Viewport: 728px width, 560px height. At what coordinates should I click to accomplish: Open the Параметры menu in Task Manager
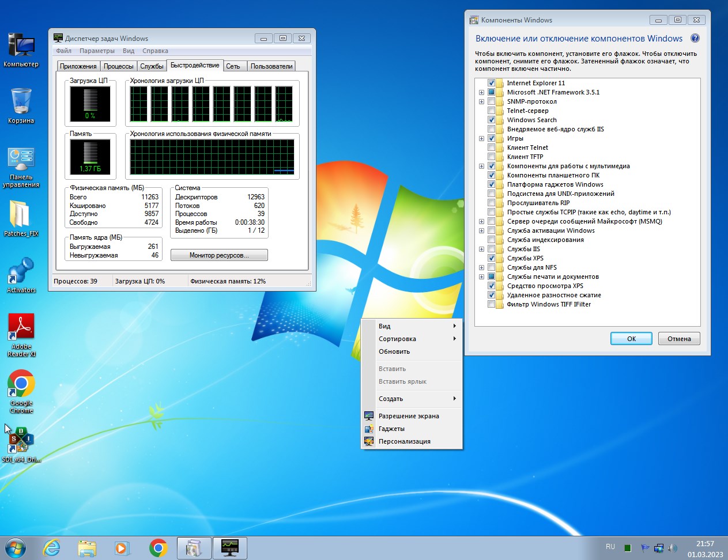click(97, 51)
